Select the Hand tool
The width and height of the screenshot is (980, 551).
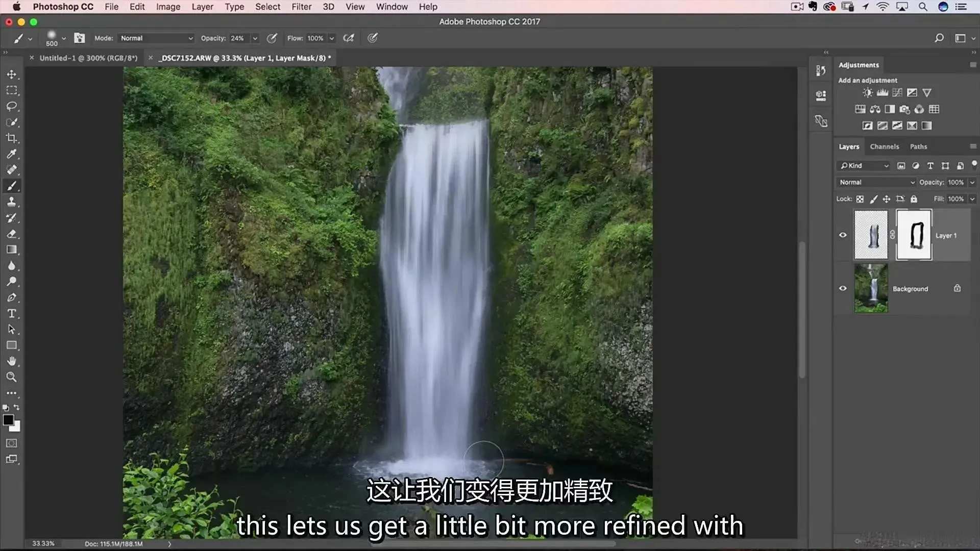click(12, 361)
